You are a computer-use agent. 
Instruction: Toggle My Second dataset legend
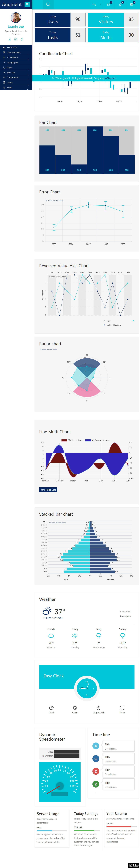coord(98,440)
